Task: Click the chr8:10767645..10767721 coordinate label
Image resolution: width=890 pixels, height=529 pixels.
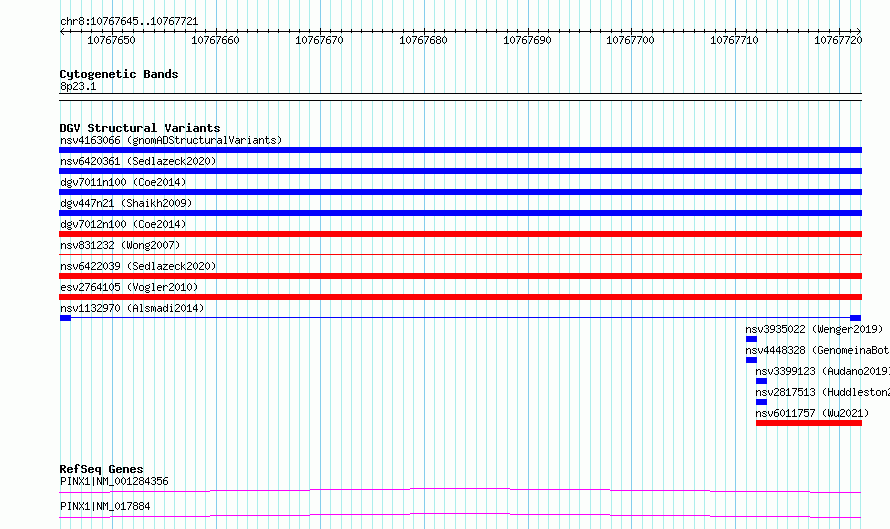Action: (129, 22)
